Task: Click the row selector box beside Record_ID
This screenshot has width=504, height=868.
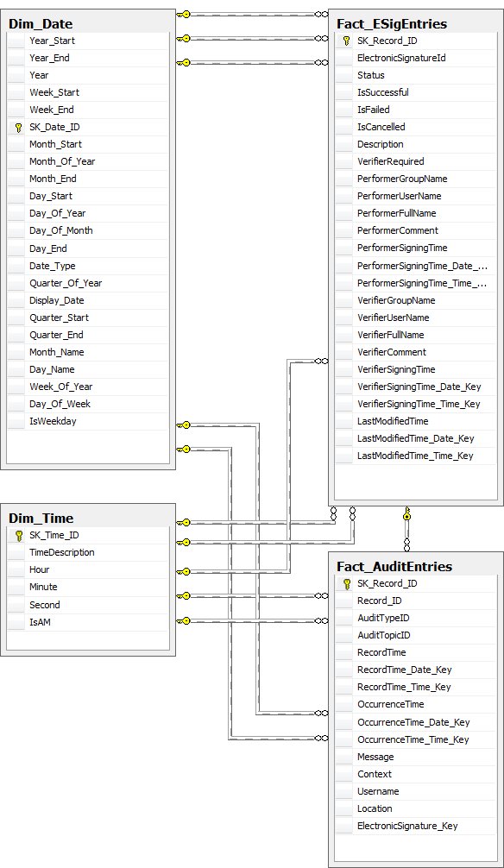Action: pyautogui.click(x=344, y=601)
